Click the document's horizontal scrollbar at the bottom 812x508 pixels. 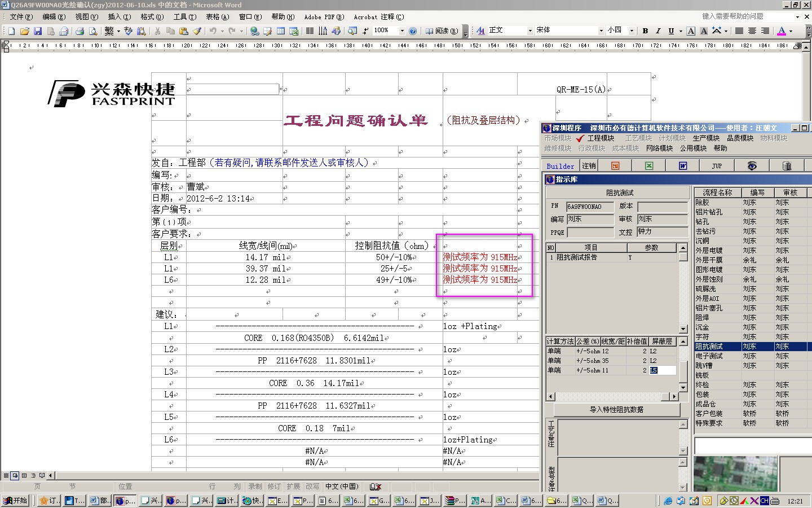[292, 476]
